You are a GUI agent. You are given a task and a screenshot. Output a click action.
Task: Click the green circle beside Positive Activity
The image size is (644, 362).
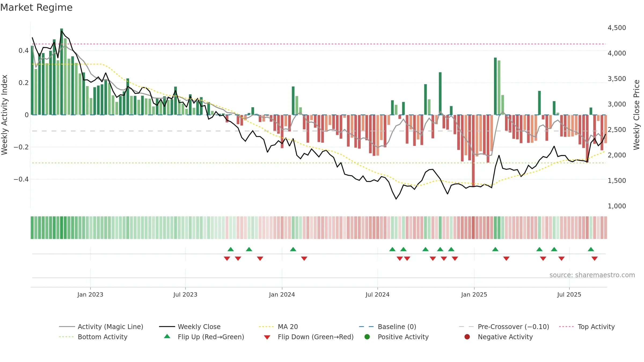(367, 337)
